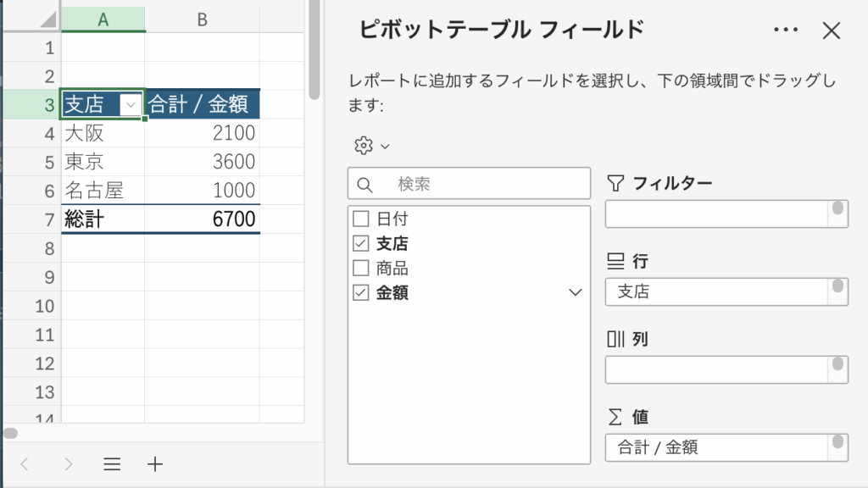Screen dimensions: 868x488
Task: Select column B header
Action: (202, 19)
